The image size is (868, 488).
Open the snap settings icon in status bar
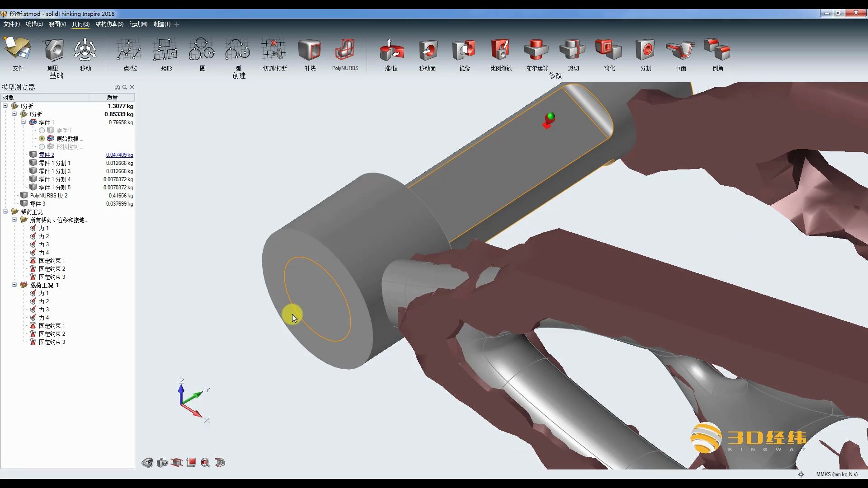tap(801, 474)
